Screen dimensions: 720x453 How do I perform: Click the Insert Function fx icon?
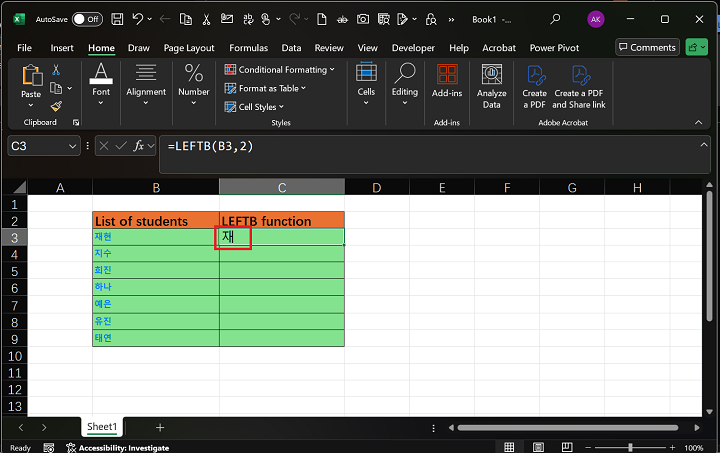tap(138, 146)
